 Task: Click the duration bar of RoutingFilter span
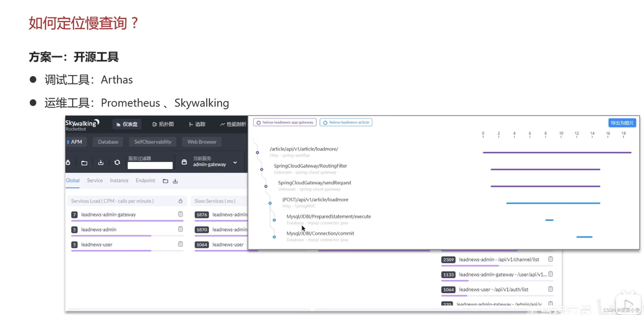(545, 169)
